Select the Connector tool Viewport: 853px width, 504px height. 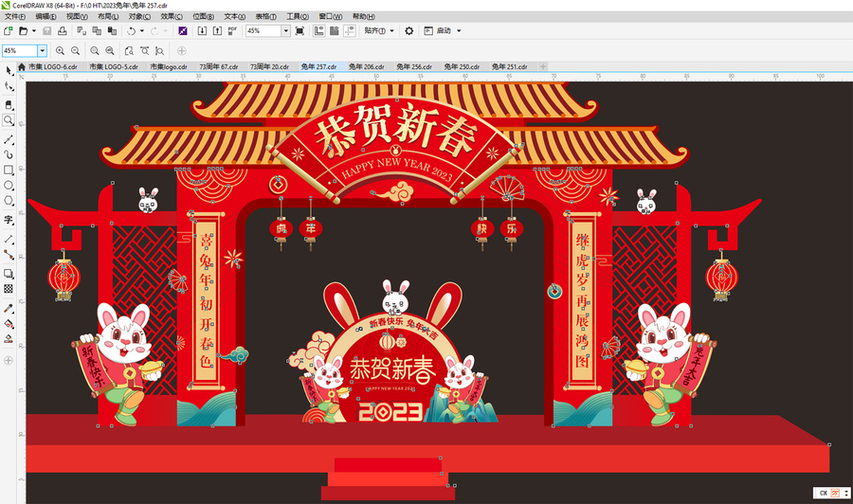click(9, 255)
